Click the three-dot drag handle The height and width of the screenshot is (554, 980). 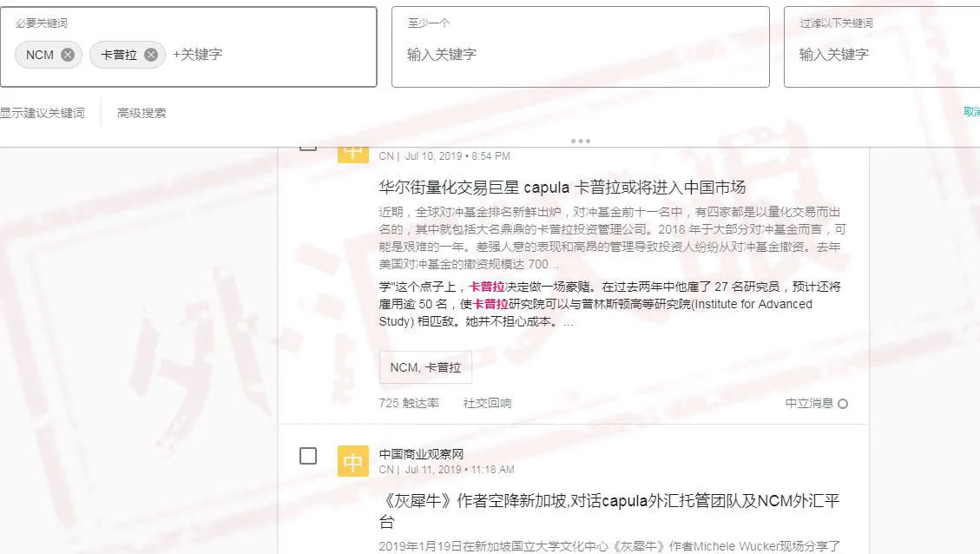(581, 142)
